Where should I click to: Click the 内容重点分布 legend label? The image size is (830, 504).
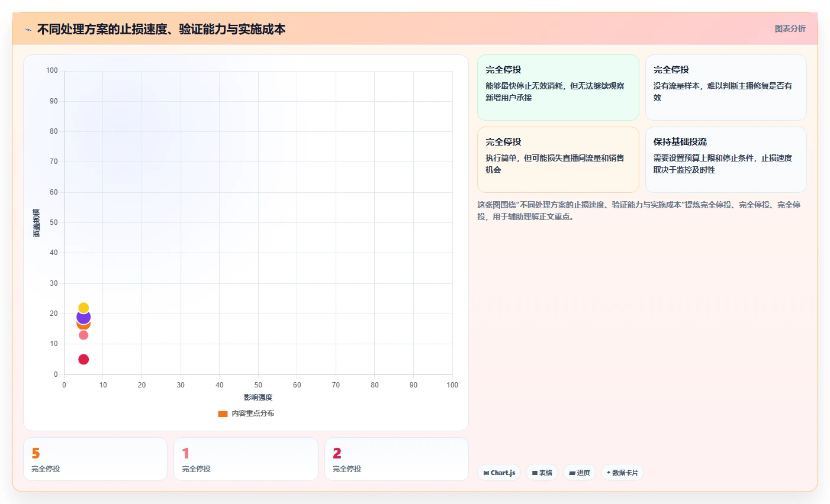(x=253, y=413)
